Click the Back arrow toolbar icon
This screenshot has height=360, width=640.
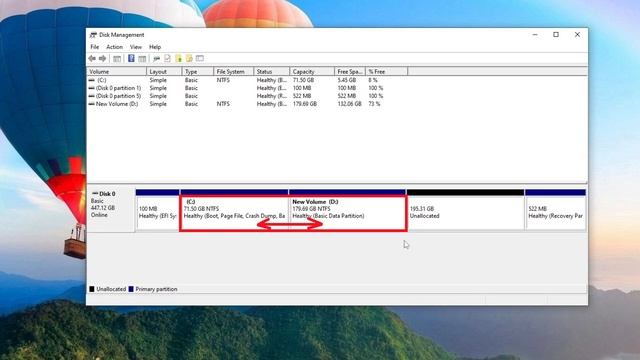[92, 58]
